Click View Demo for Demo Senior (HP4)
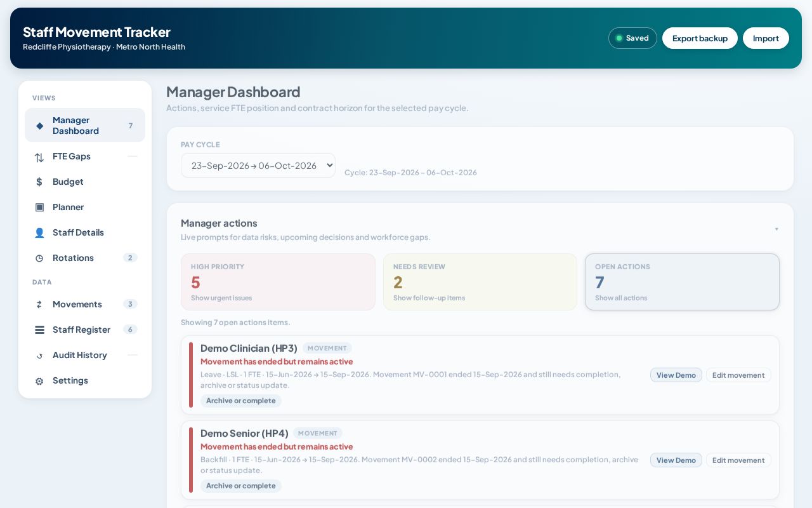This screenshot has width=812, height=508. click(x=676, y=460)
